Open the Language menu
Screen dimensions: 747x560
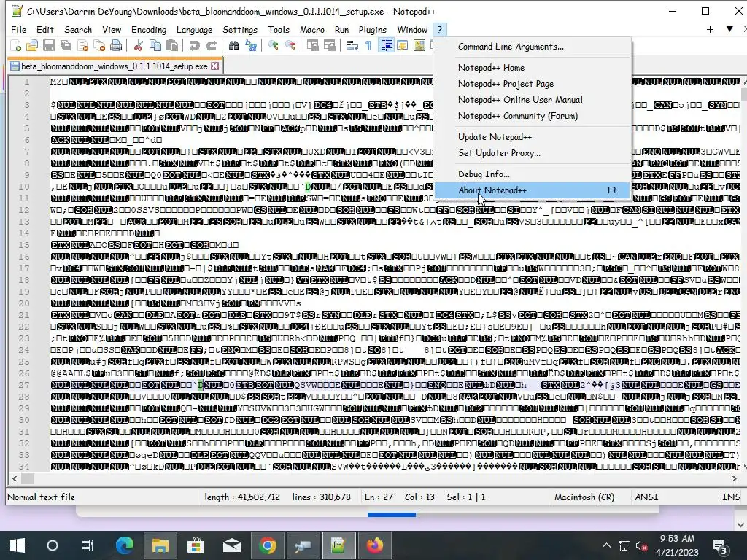click(194, 29)
